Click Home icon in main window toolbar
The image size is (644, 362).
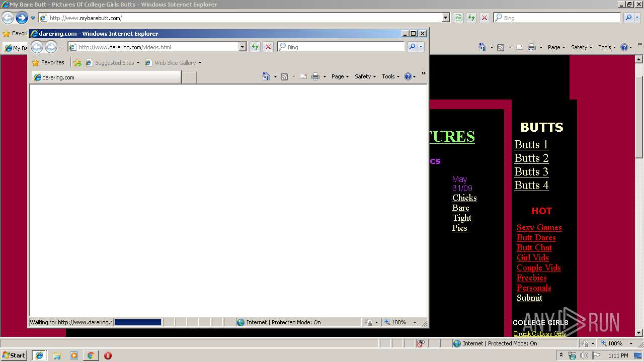point(482,47)
